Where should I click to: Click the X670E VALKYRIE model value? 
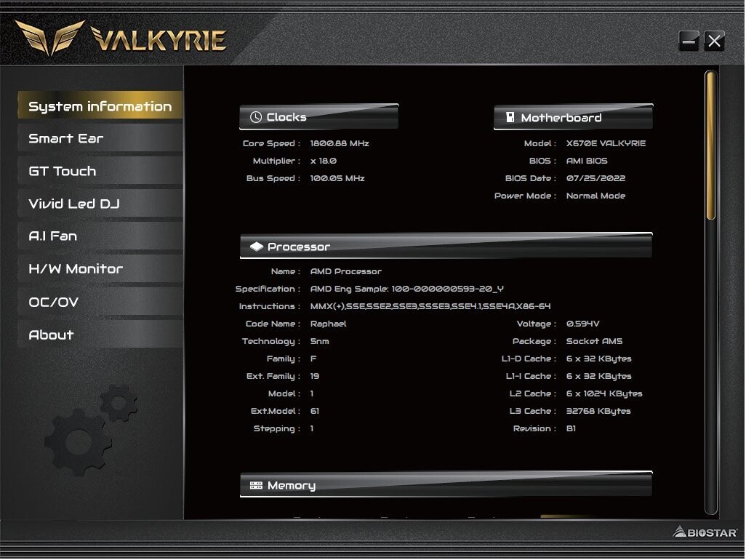(606, 143)
